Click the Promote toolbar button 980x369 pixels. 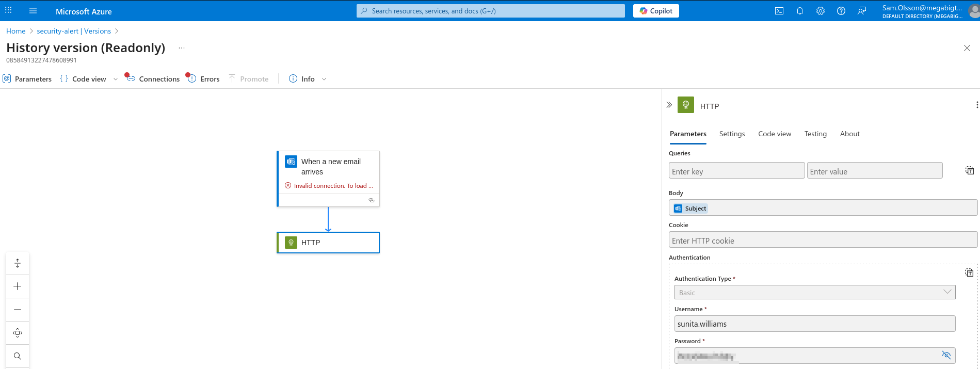249,79
